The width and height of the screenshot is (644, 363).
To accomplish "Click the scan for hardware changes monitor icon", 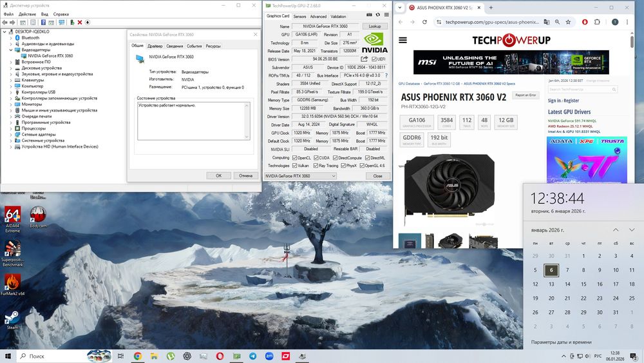I will coord(62,22).
